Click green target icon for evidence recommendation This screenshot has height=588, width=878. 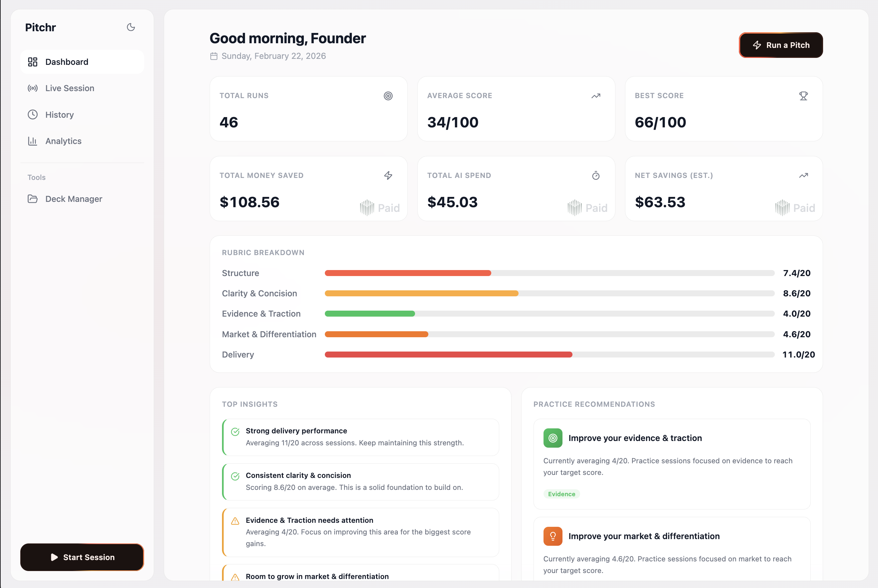click(552, 438)
